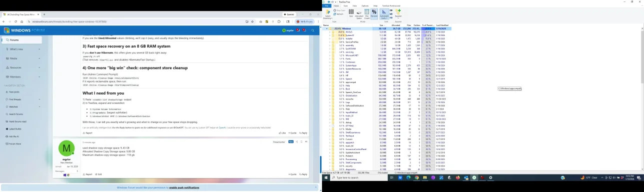Open File Explorer on taskbar
Viewport: 644px width, 192px height.
pyautogui.click(x=425, y=177)
